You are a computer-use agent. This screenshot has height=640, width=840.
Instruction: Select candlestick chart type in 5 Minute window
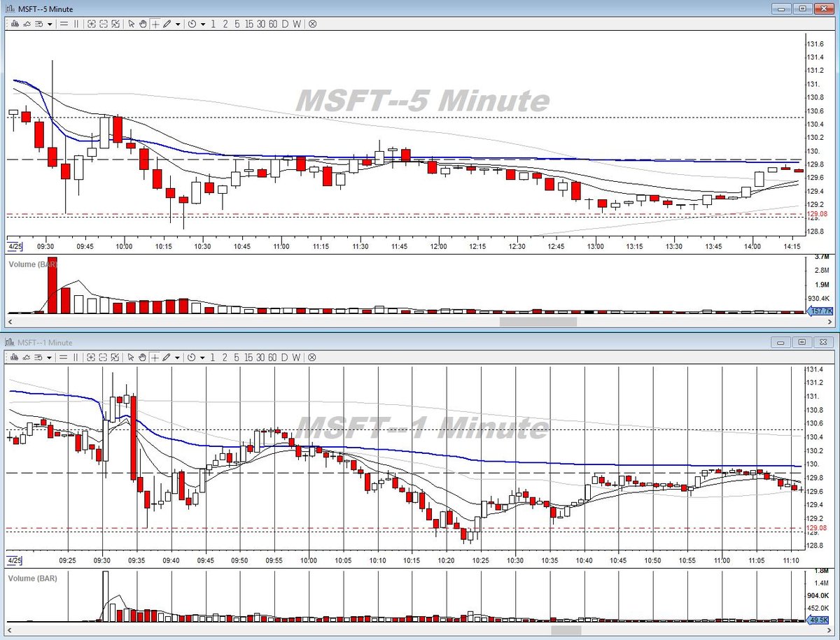click(x=15, y=24)
